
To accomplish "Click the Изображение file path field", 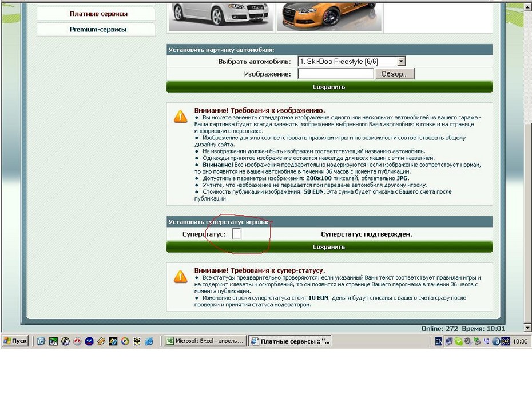I will tap(335, 74).
